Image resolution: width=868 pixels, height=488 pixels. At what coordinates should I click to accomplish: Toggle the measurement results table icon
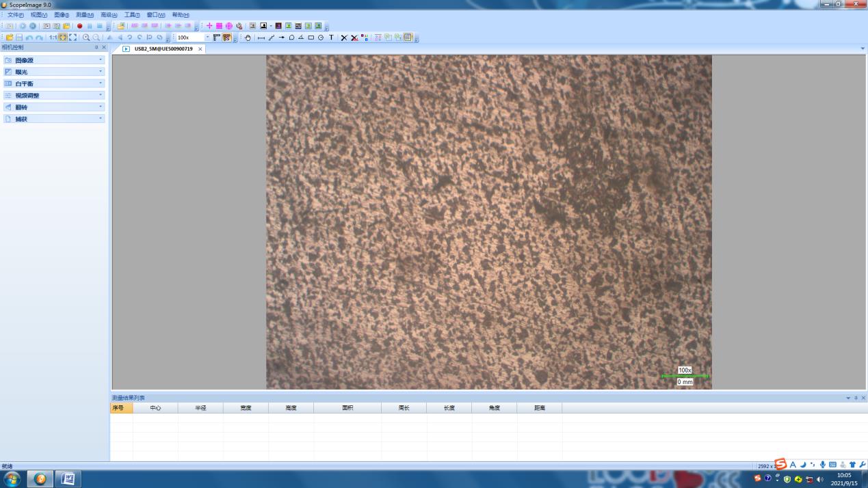[408, 38]
